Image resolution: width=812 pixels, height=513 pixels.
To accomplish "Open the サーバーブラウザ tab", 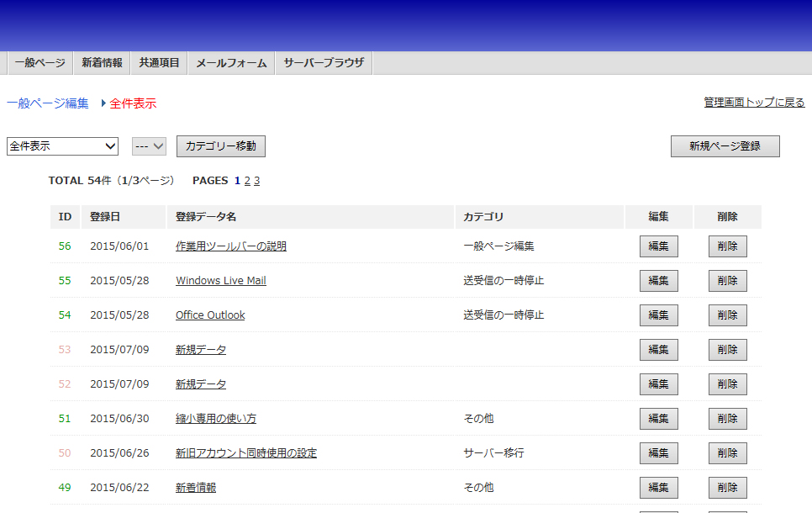I will click(x=324, y=63).
